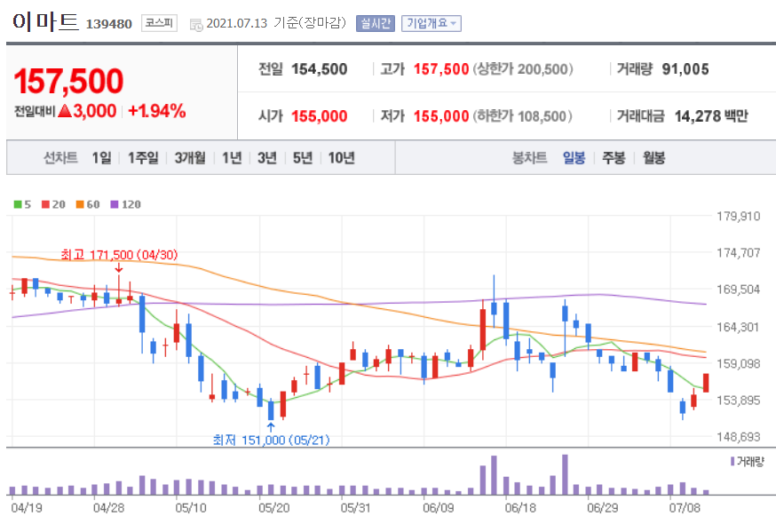Click the 선차트 label
Image resolution: width=776 pixels, height=532 pixels.
[60, 158]
